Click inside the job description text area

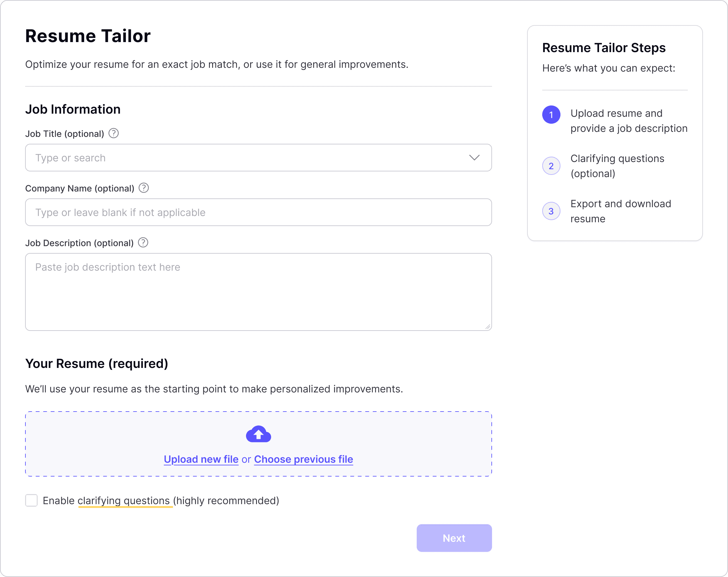click(258, 290)
